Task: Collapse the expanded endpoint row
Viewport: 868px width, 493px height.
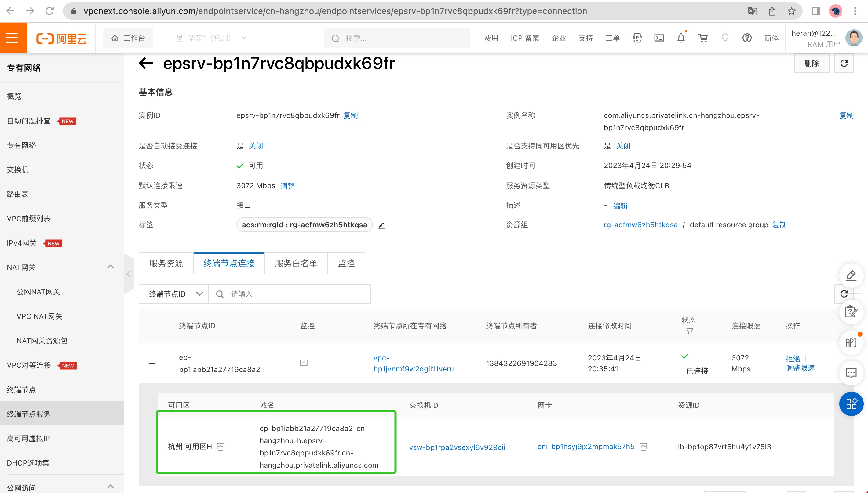Action: [x=152, y=363]
